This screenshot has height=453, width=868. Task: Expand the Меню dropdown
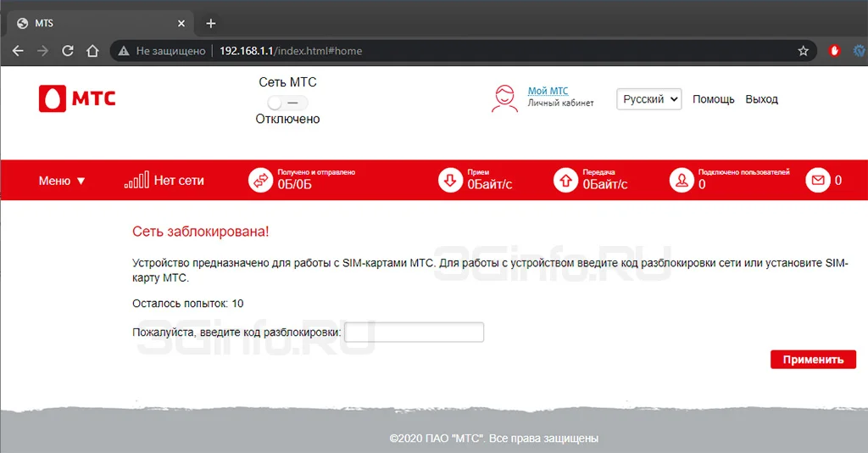point(61,181)
